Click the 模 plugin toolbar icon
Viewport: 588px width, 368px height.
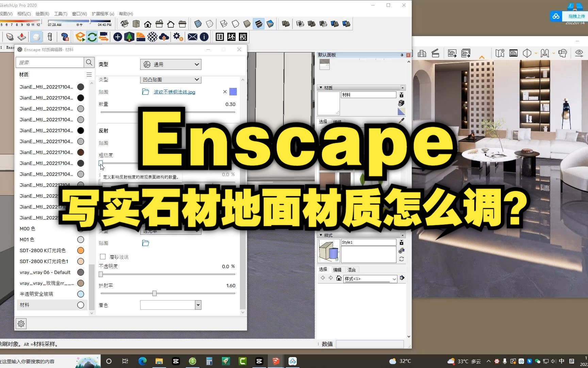click(243, 37)
